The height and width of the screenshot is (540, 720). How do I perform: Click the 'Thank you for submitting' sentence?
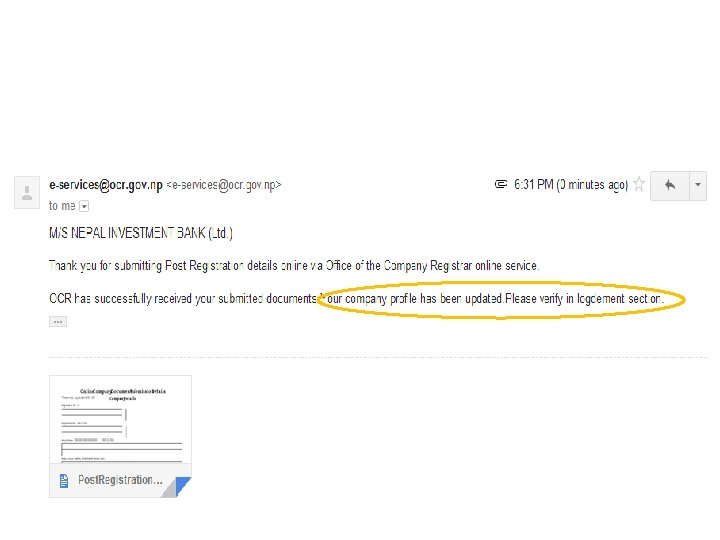pyautogui.click(x=294, y=265)
